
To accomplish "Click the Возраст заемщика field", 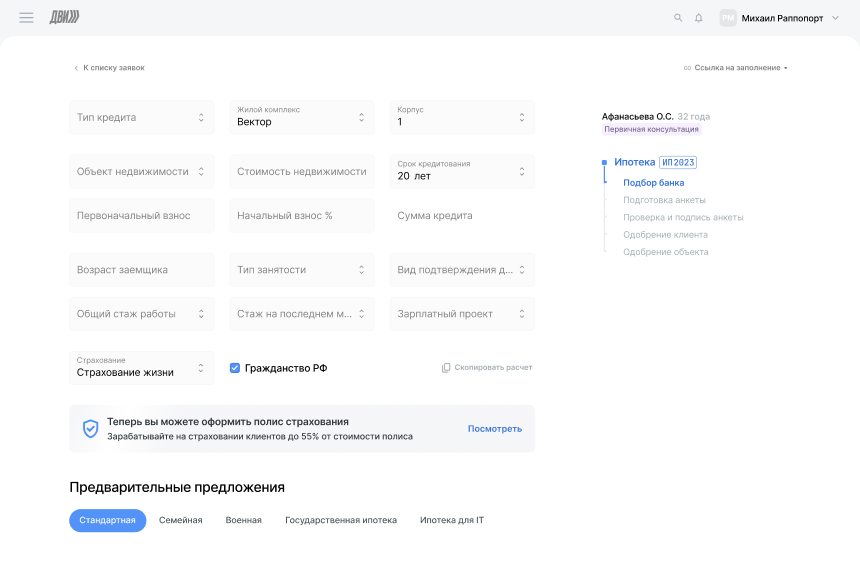I will click(x=142, y=269).
